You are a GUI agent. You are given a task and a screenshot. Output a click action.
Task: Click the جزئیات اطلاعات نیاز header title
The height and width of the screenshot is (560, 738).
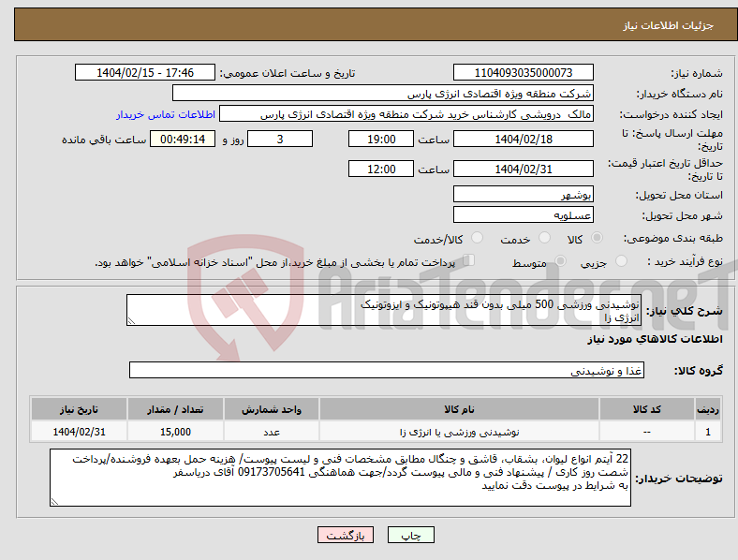click(x=668, y=25)
